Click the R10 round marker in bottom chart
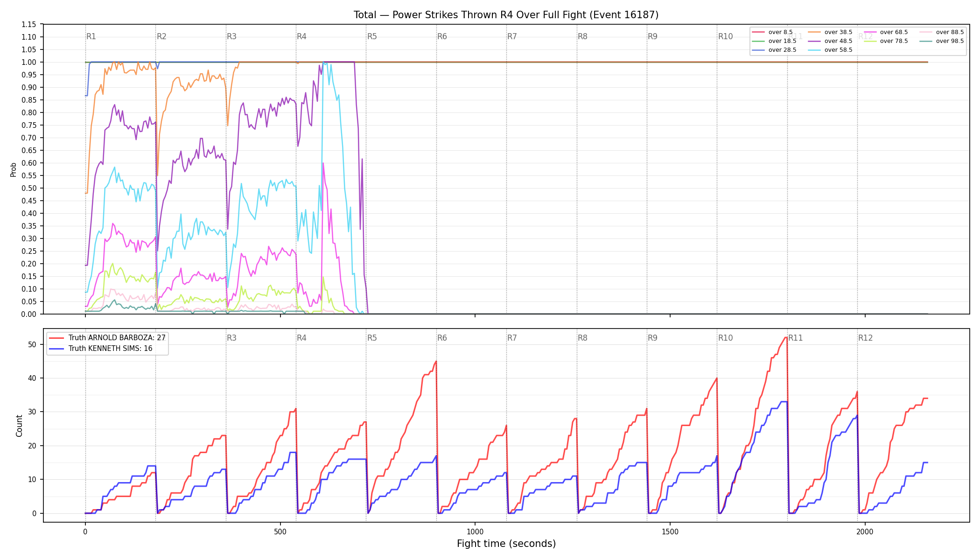This screenshot has width=980, height=560. click(725, 338)
